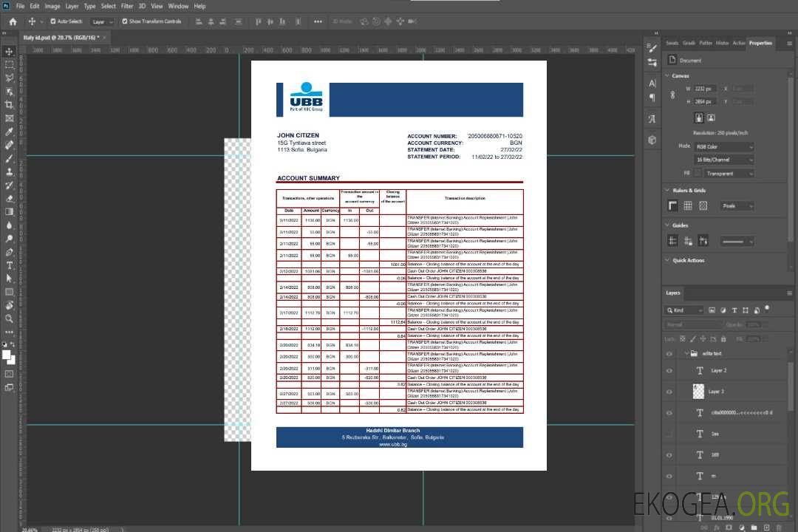Open the 16 Bits/Channel dropdown
This screenshot has height=532, width=798.
point(724,160)
